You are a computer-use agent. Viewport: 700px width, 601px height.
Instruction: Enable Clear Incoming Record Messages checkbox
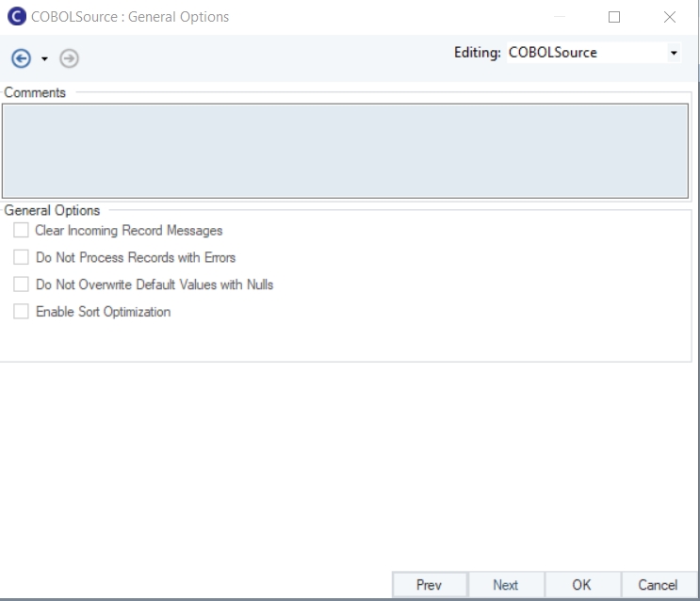[21, 230]
